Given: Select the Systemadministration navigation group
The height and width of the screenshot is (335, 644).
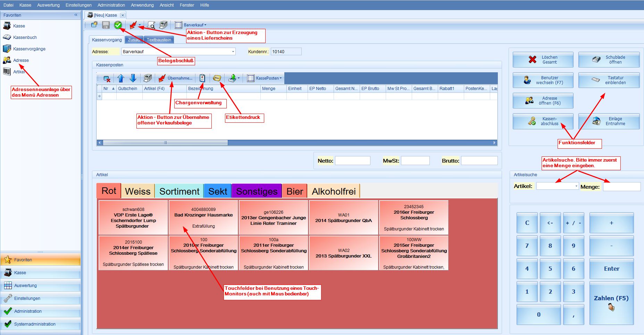Looking at the screenshot, I should [x=40, y=324].
